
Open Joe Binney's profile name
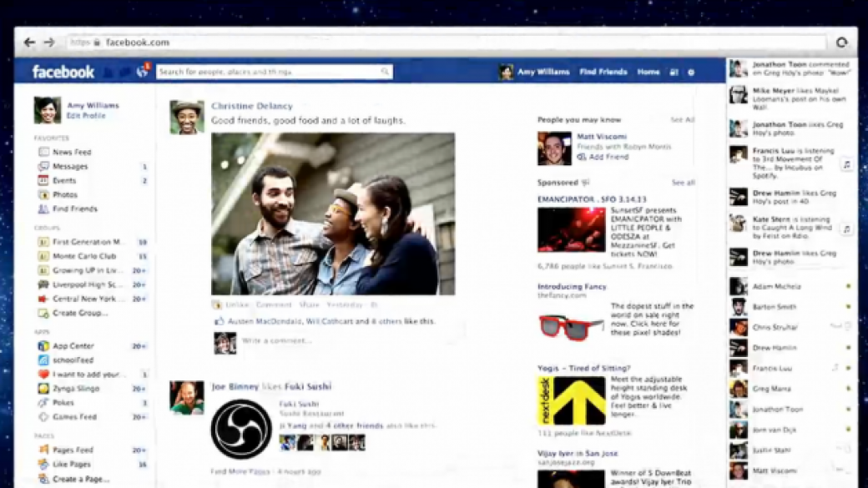click(235, 386)
